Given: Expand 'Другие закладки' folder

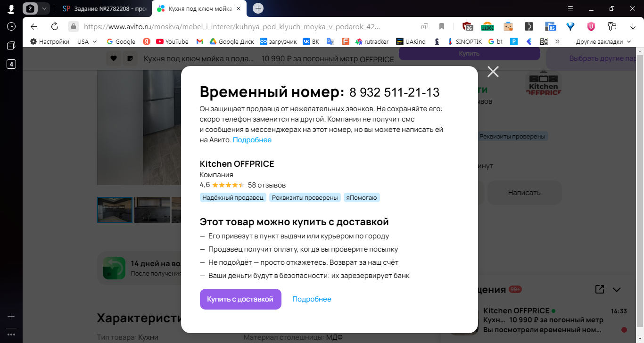Looking at the screenshot, I should [604, 41].
